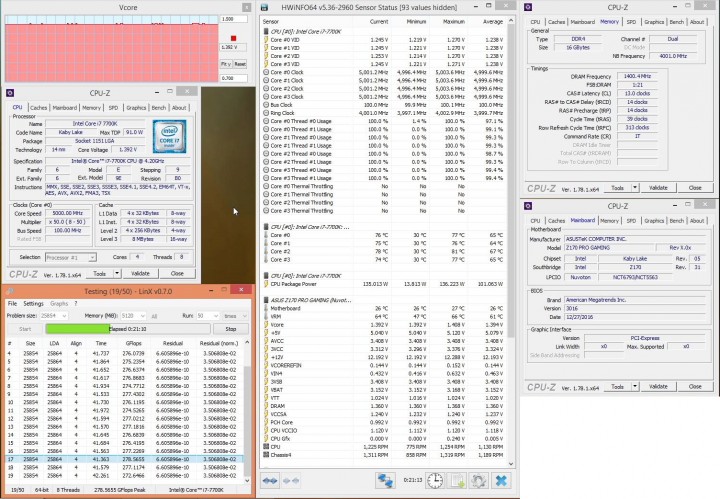Click usage icon beside Core #0 Thread #0 Usage
The height and width of the screenshot is (499, 720).
266,121
